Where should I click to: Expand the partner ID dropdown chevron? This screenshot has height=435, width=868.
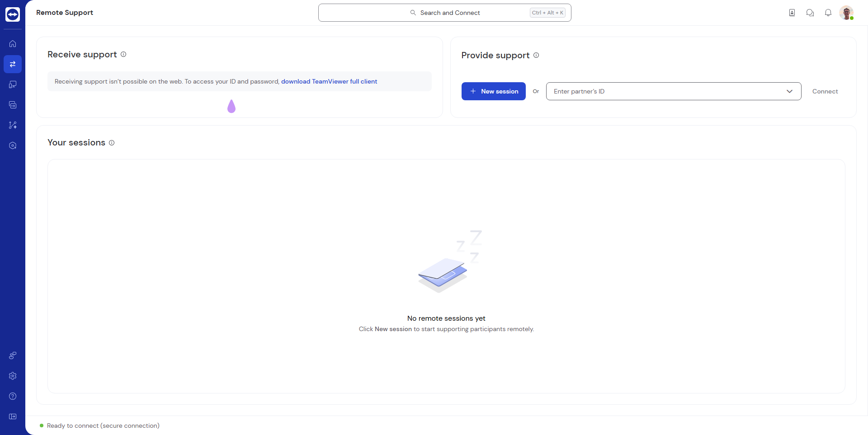pos(789,91)
